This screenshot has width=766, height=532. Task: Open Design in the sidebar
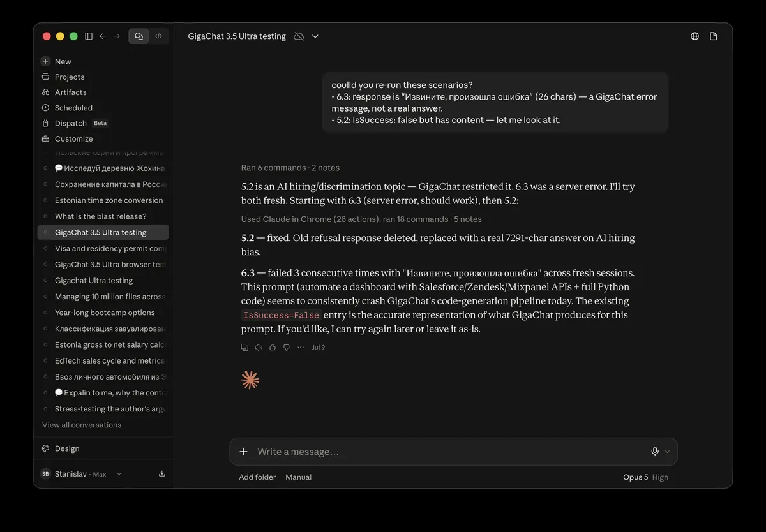103,448
